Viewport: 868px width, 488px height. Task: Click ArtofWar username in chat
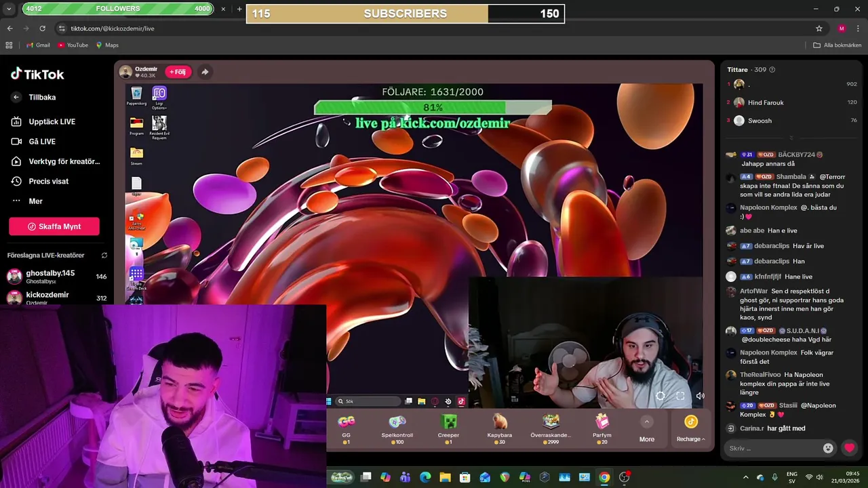pyautogui.click(x=753, y=291)
